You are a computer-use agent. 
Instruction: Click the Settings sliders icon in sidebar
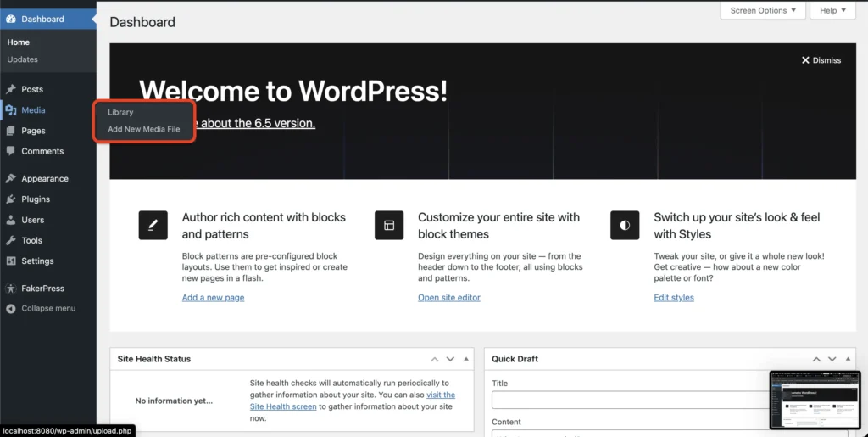(11, 261)
